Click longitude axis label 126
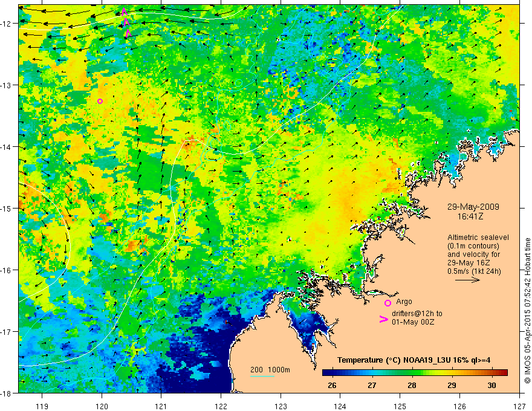This screenshot has height=411, width=532. (459, 406)
